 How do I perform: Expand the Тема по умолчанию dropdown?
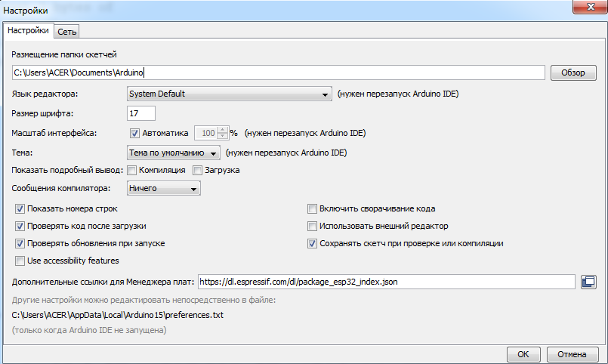(x=173, y=152)
